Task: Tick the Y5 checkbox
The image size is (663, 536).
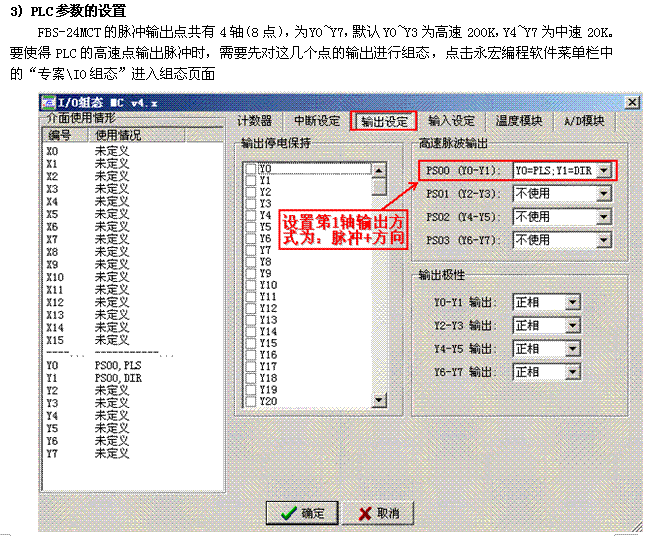Action: tap(251, 227)
